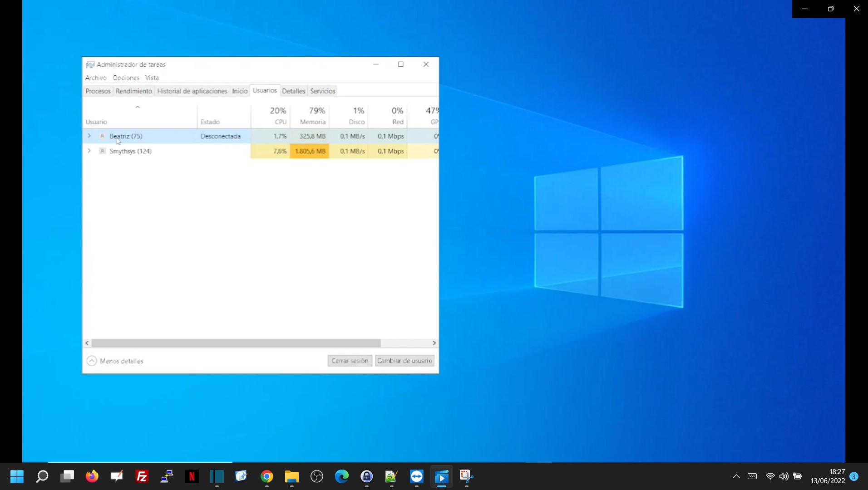Open Netflix taskbar icon
Screen dimensions: 868x490
[192, 476]
